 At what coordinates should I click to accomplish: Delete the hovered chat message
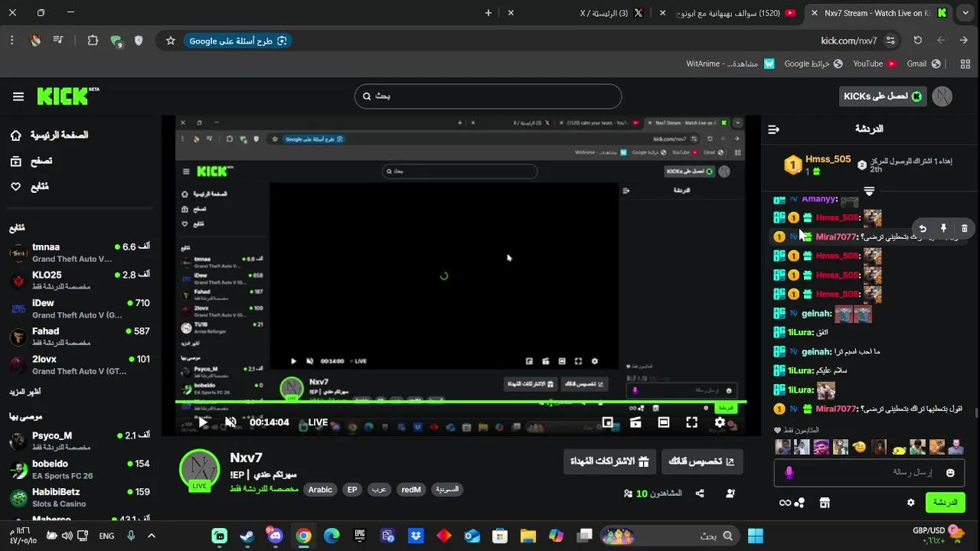point(964,228)
